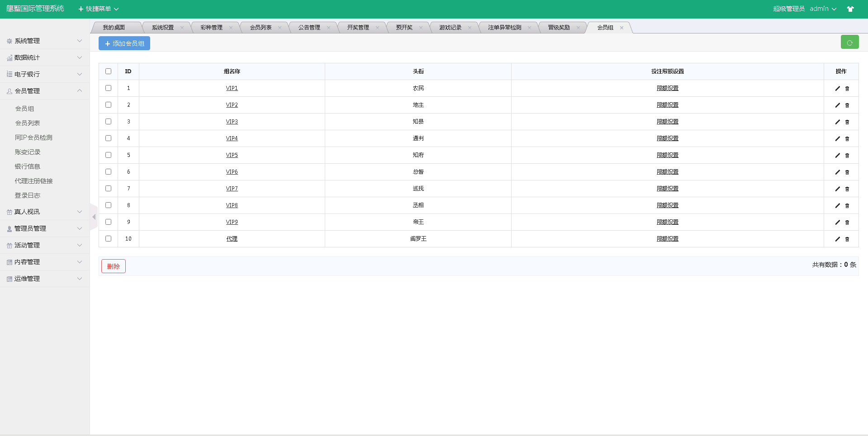The image size is (868, 436).
Task: Select the checkbox for row ID 7
Action: (108, 189)
